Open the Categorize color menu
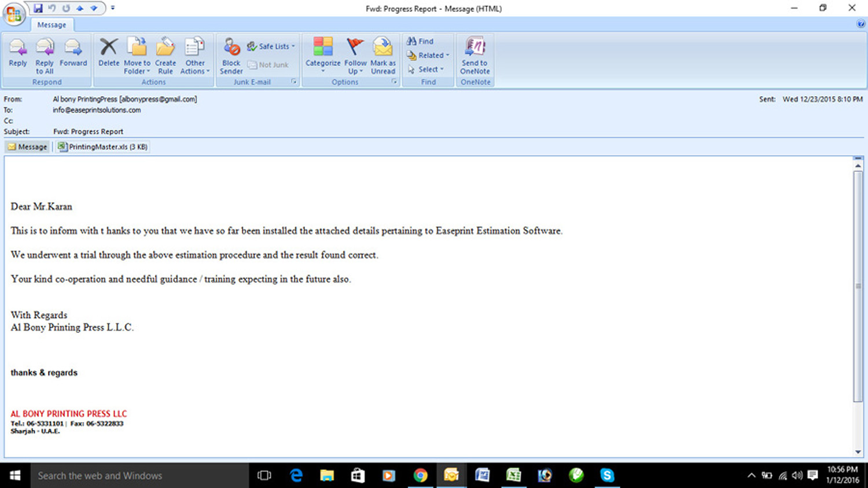 322,56
